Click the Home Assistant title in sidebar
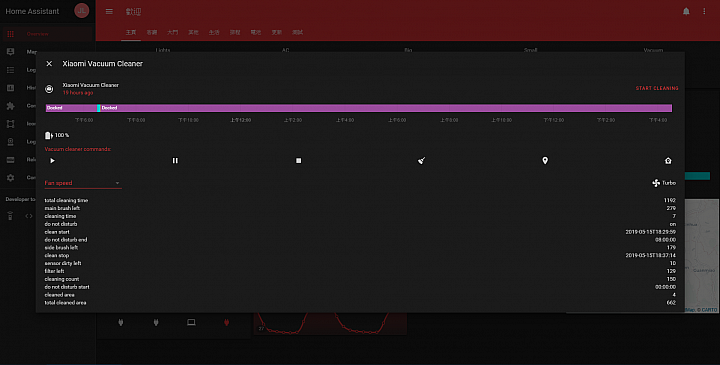This screenshot has height=365, width=720. [32, 11]
